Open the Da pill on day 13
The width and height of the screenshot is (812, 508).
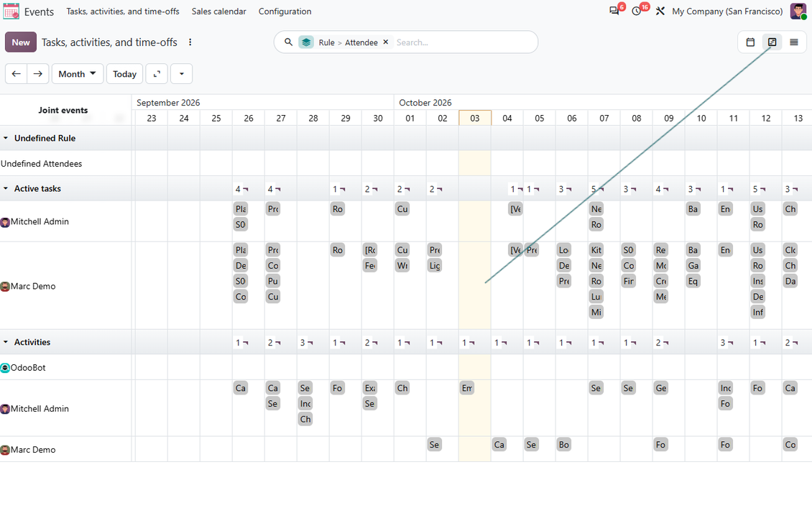pyautogui.click(x=790, y=281)
